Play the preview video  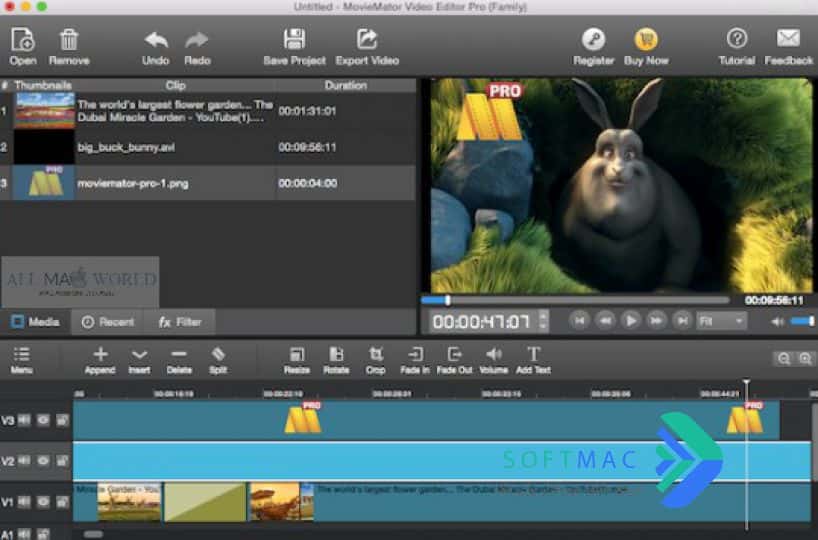click(630, 320)
